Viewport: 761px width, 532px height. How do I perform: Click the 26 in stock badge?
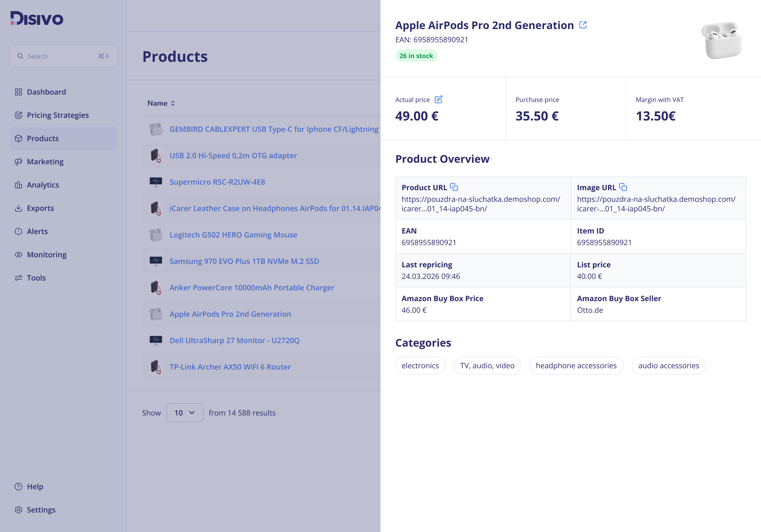[416, 56]
